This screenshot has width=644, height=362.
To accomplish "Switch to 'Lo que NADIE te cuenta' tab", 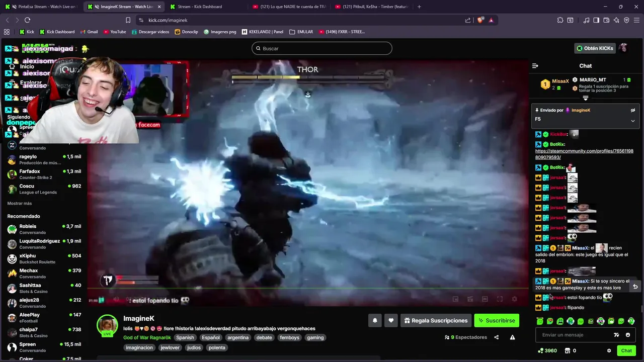I will [x=289, y=7].
